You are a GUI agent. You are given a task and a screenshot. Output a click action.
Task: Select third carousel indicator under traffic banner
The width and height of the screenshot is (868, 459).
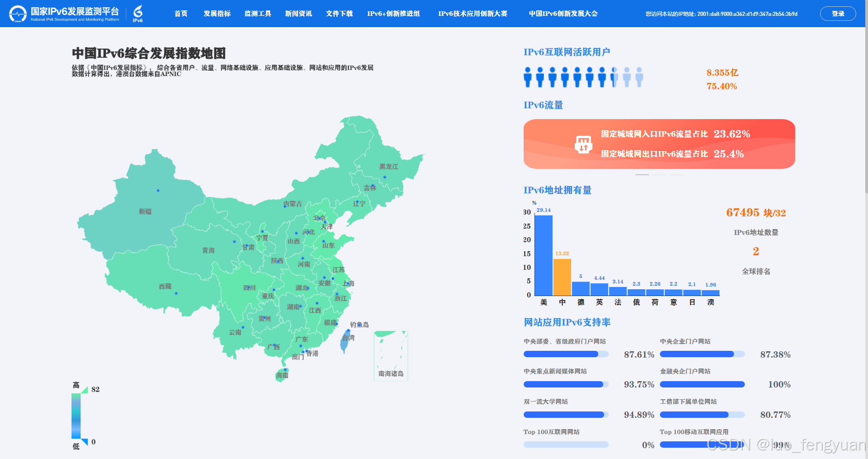coord(677,174)
